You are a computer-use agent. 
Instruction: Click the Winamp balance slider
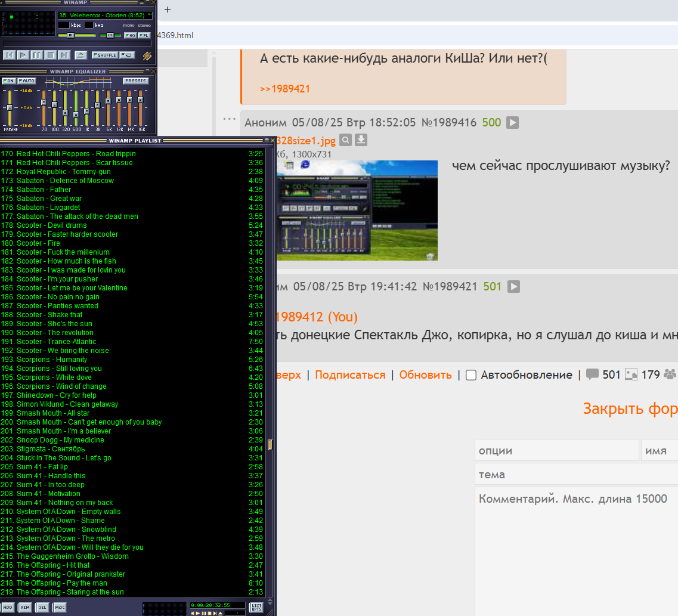point(110,35)
